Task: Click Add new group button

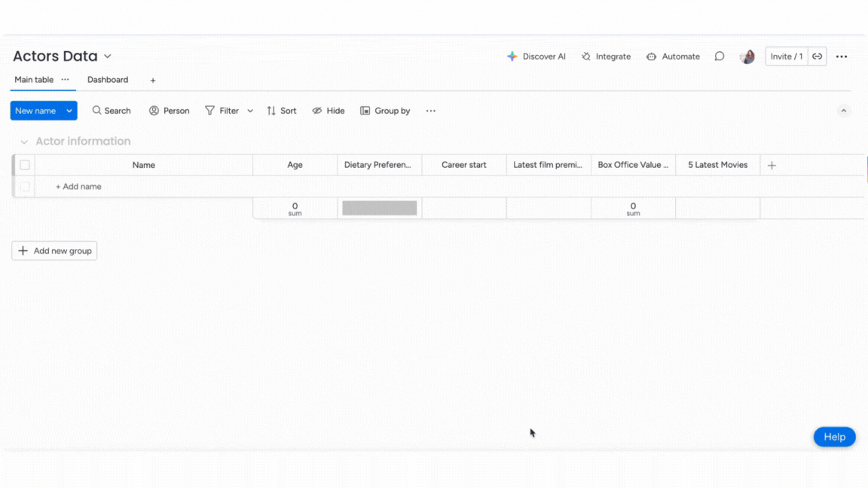Action: (x=54, y=251)
